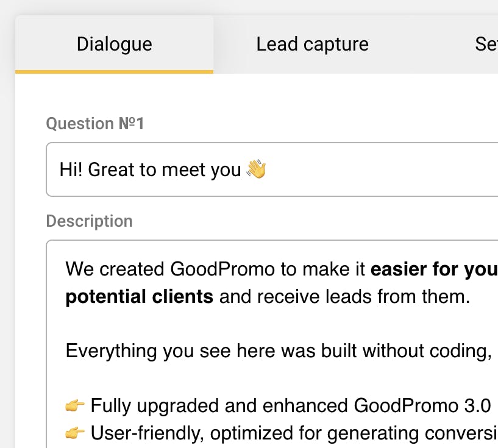Click the bold 'potential clients' text

pyautogui.click(x=139, y=297)
